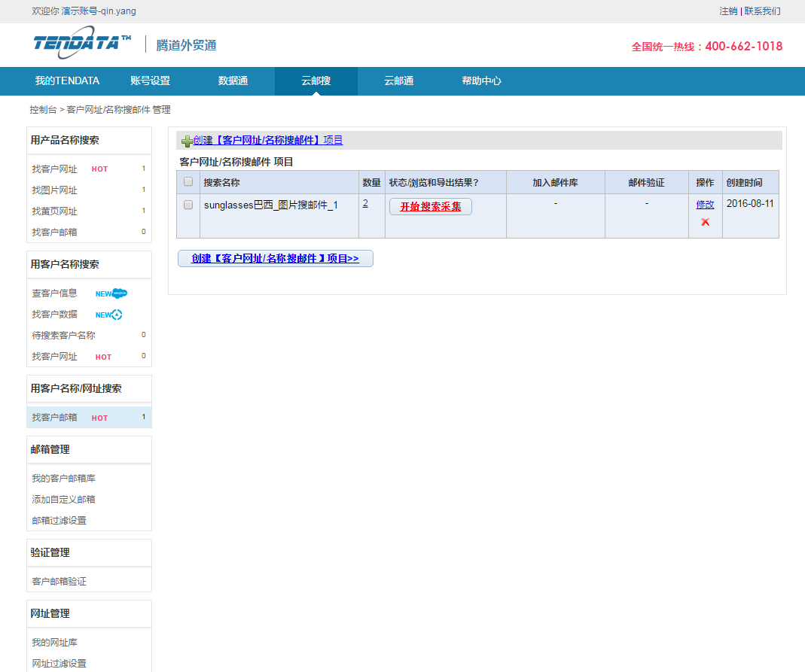Open the quantity link showing 2
805x672 pixels.
(x=365, y=203)
